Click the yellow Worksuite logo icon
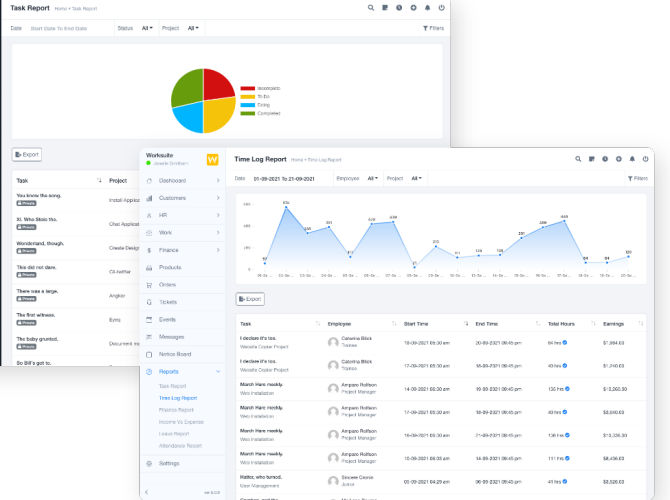 tap(213, 159)
